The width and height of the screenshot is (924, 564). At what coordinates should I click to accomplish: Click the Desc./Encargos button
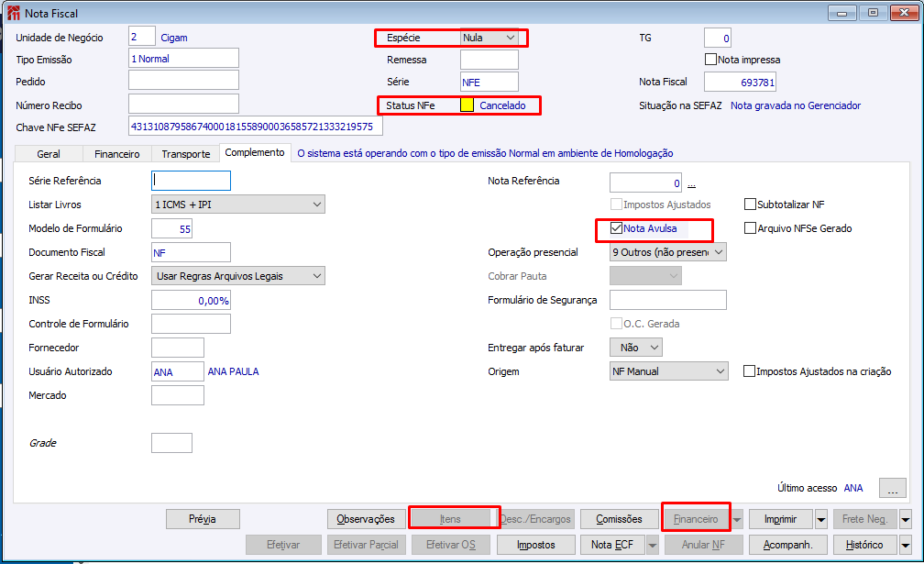[x=535, y=519]
